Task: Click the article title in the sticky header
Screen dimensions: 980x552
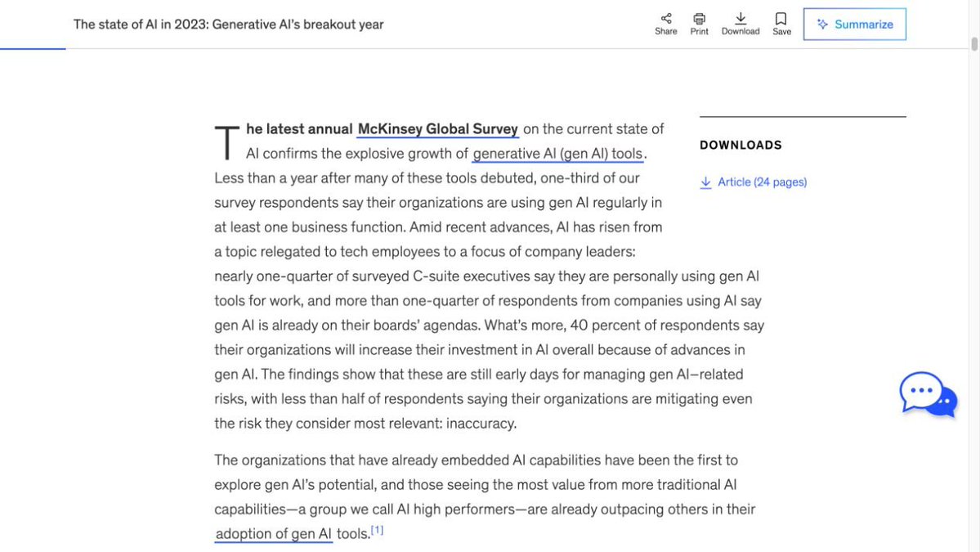Action: tap(228, 25)
